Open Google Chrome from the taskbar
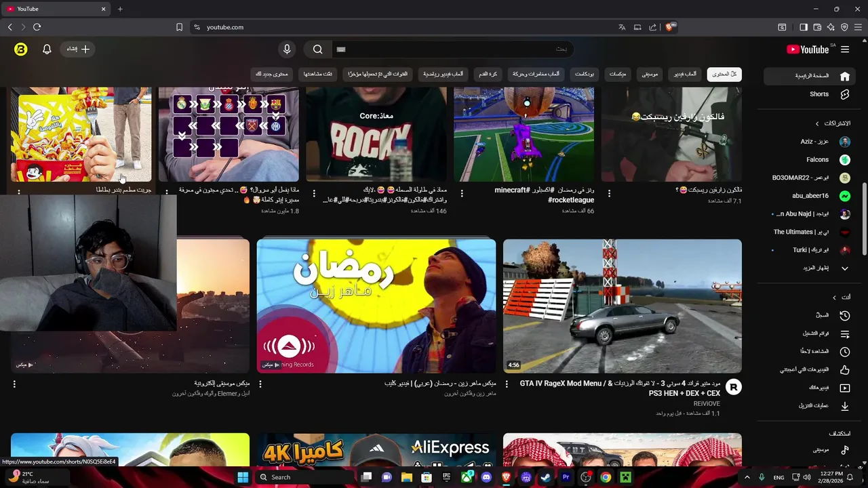The height and width of the screenshot is (488, 868). [x=606, y=477]
